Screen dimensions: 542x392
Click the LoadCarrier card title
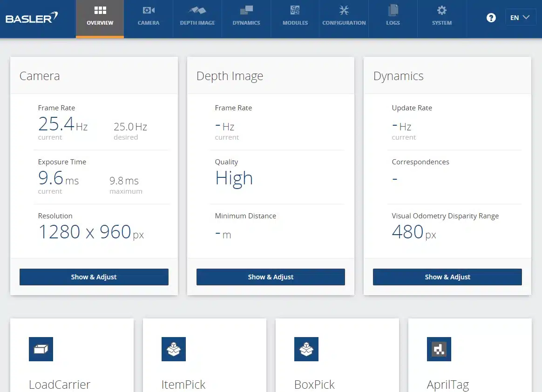[60, 385]
